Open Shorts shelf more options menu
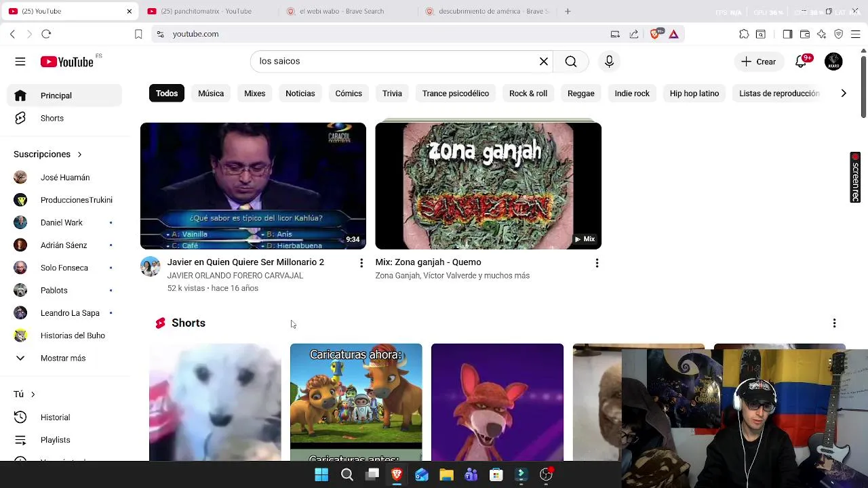 click(834, 323)
